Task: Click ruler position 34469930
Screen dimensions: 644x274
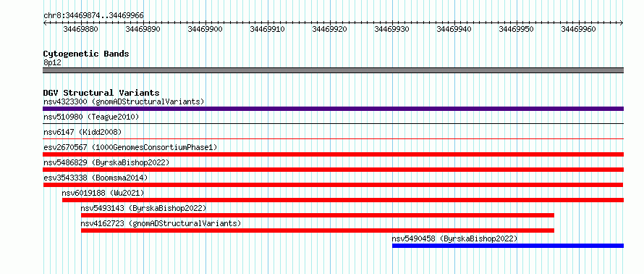Action: click(x=392, y=29)
